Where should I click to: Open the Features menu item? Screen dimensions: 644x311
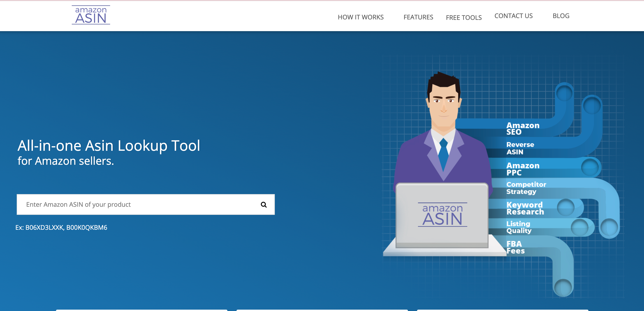coord(418,17)
